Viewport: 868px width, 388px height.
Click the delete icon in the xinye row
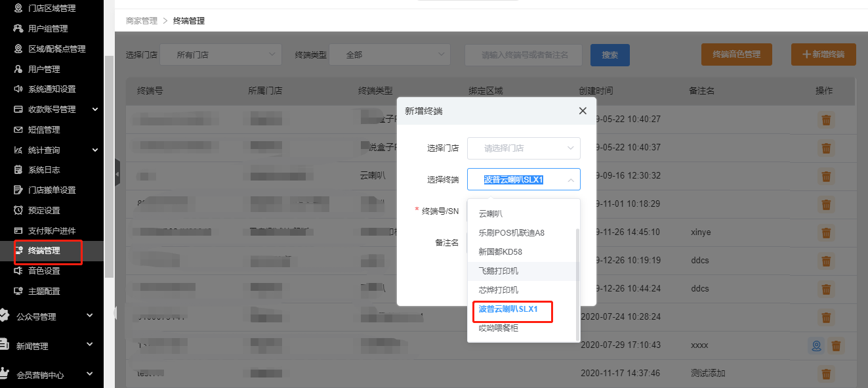click(827, 232)
